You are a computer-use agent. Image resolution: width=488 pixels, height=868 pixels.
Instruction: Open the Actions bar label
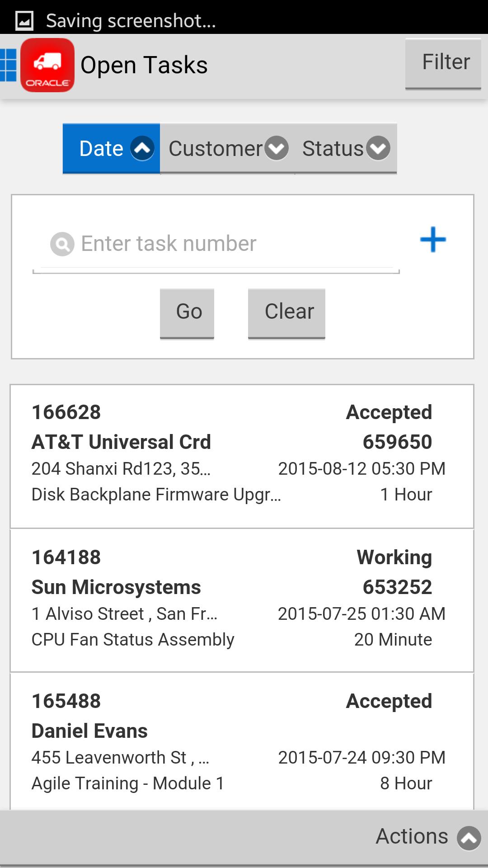(412, 836)
